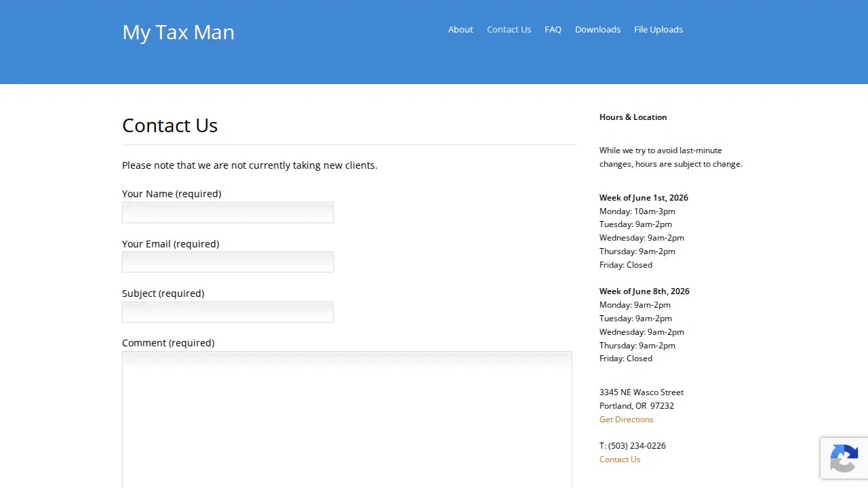Open Contact Us in the top navigation
Image resolution: width=868 pixels, height=488 pixels.
click(509, 29)
